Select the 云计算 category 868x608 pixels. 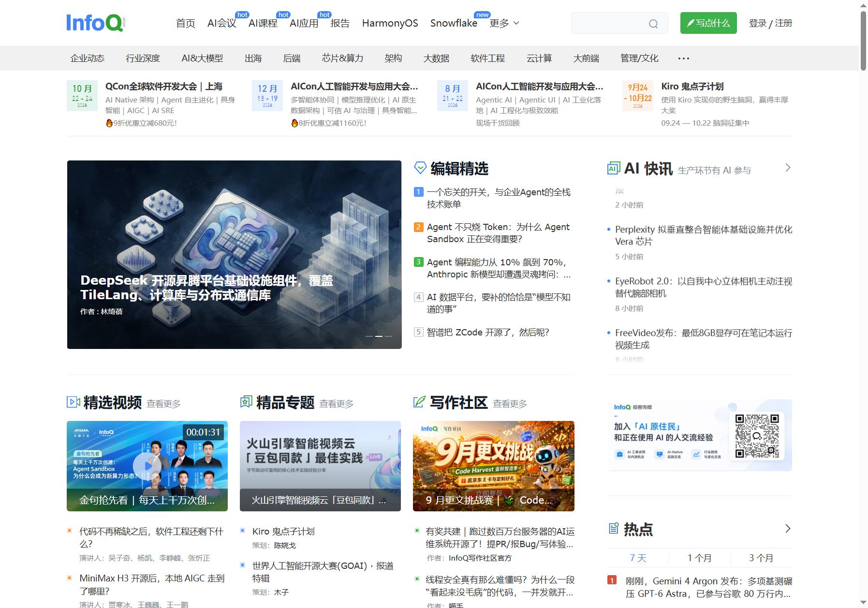click(x=539, y=58)
